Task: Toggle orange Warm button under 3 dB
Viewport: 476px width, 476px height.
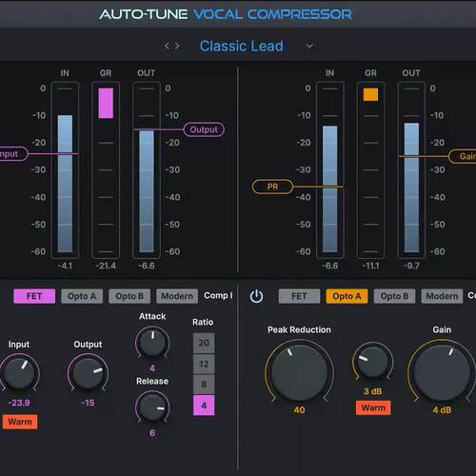Action: click(373, 407)
